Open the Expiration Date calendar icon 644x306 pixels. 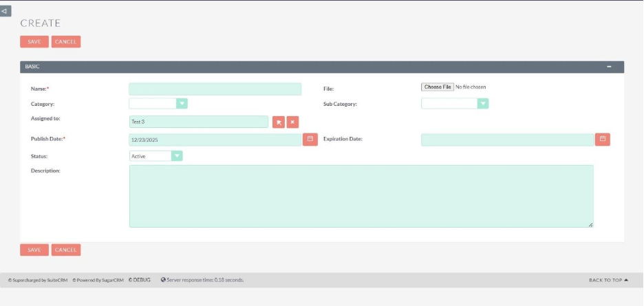point(603,140)
